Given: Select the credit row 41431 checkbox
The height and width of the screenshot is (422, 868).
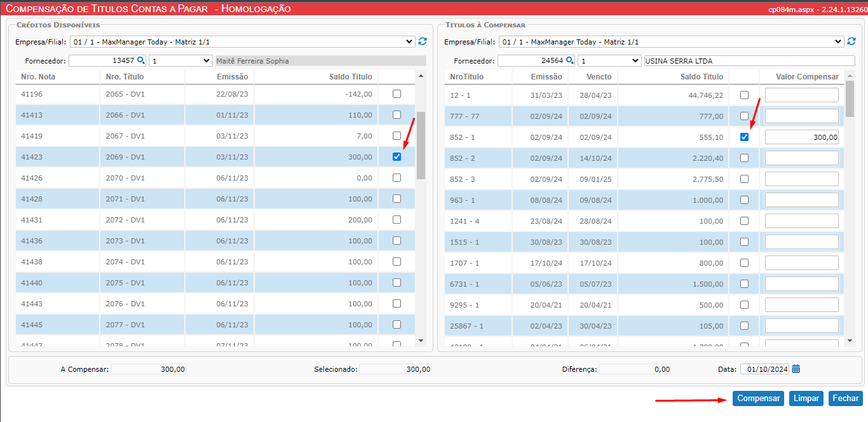Looking at the screenshot, I should click(x=397, y=219).
